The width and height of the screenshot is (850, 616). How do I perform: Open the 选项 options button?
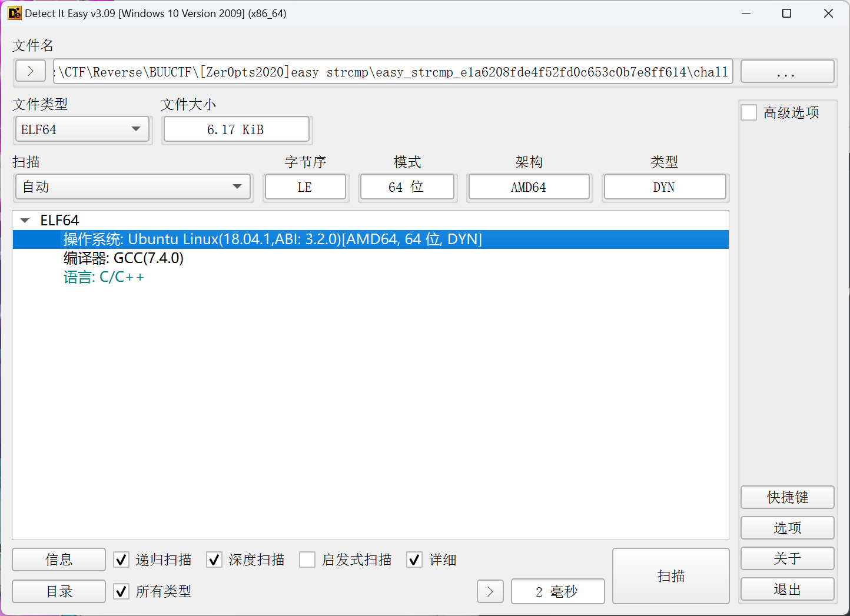787,528
